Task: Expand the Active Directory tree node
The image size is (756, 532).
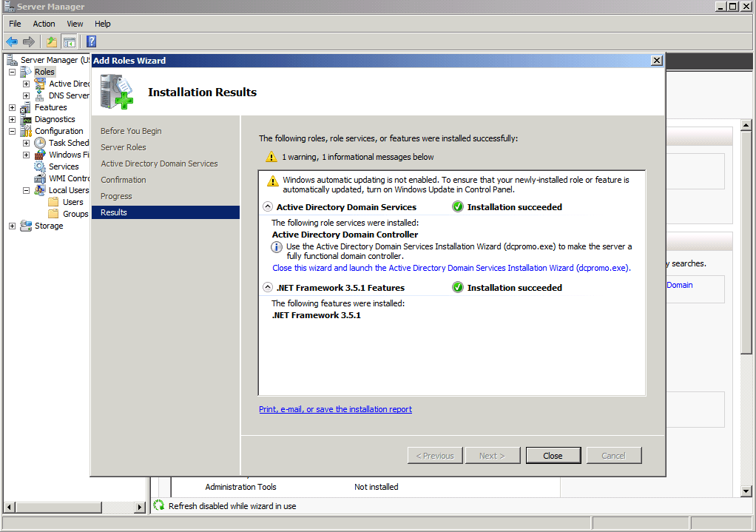Action: point(26,84)
